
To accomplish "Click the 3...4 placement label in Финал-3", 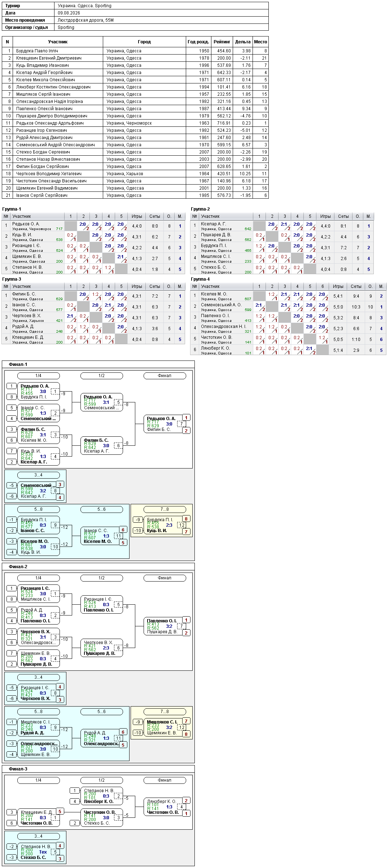I will [38, 836].
